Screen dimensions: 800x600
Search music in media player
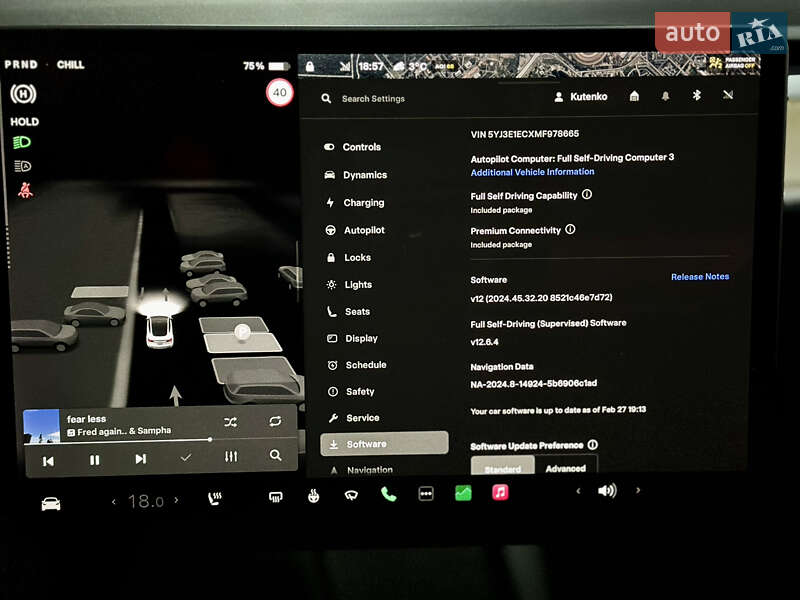(276, 455)
